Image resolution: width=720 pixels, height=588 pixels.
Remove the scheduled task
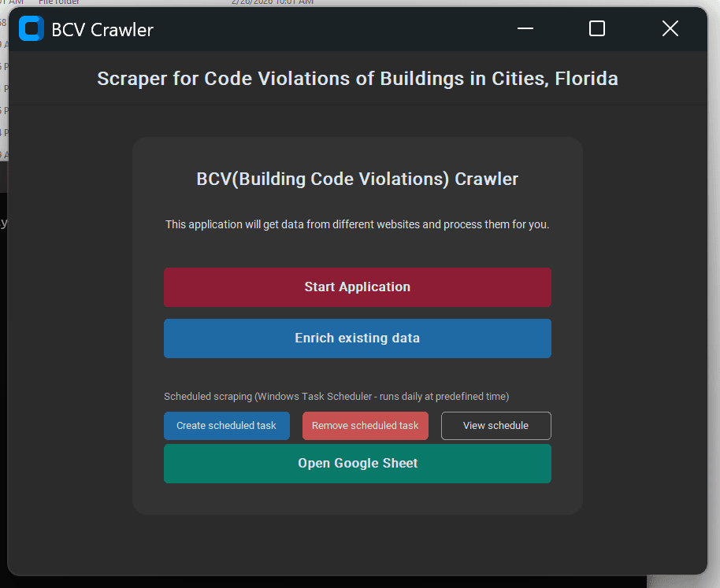(x=365, y=426)
